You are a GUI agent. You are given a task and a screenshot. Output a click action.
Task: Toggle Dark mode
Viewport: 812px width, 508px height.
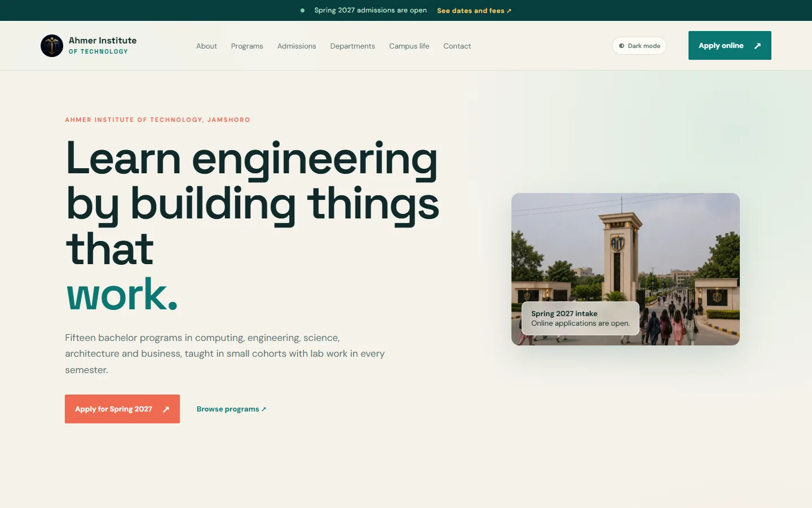point(639,46)
